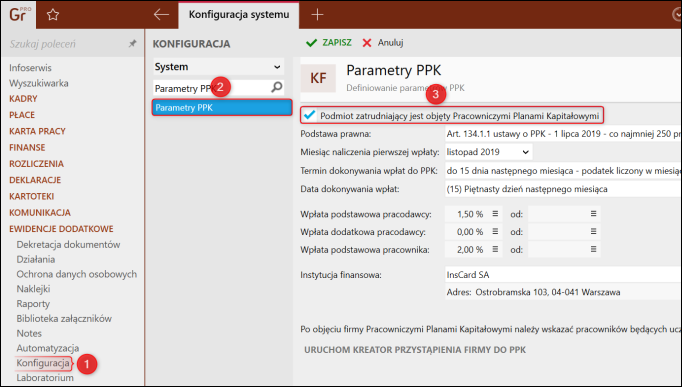
Task: Go back using the left arrow icon
Action: (x=161, y=14)
